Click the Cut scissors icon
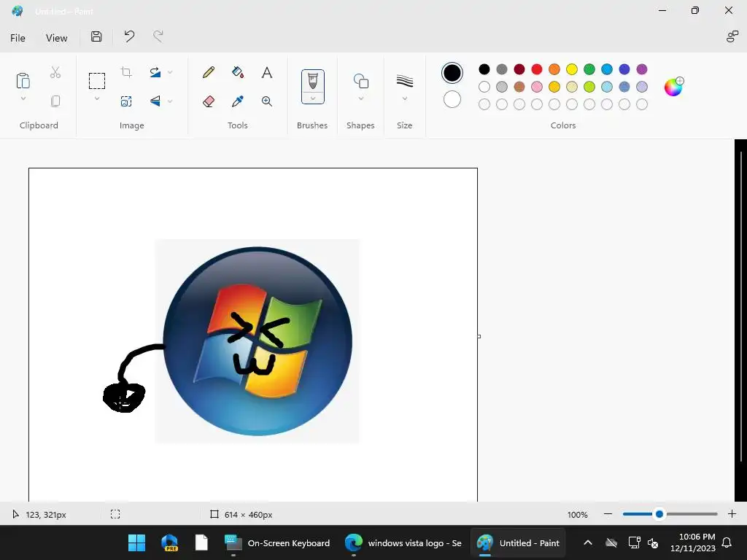747x560 pixels. [x=55, y=72]
